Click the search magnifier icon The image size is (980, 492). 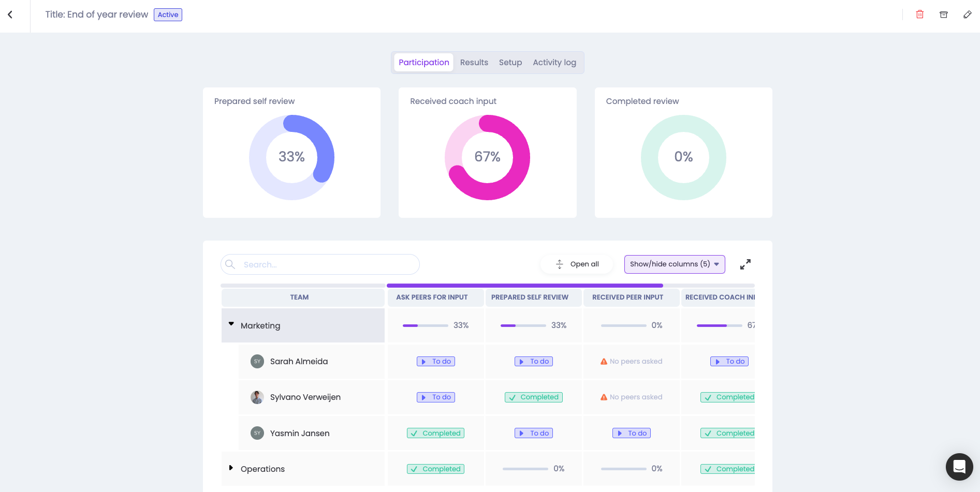pyautogui.click(x=230, y=264)
